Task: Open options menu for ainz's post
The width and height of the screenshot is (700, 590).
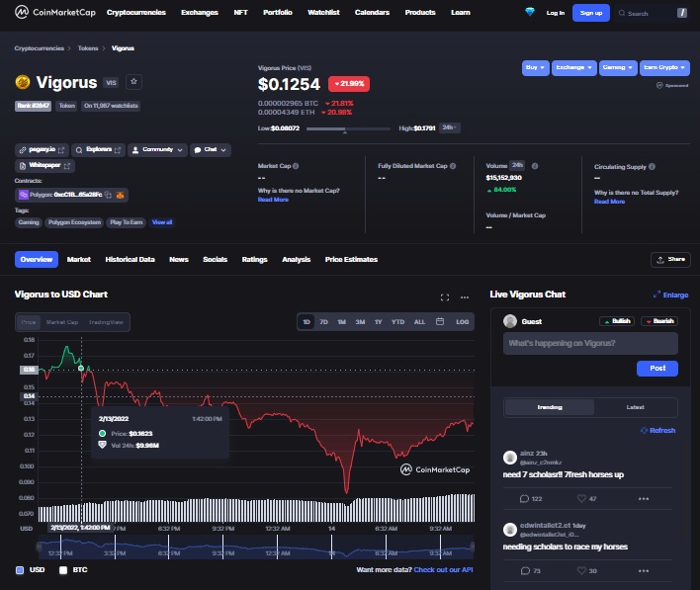Action: 644,498
